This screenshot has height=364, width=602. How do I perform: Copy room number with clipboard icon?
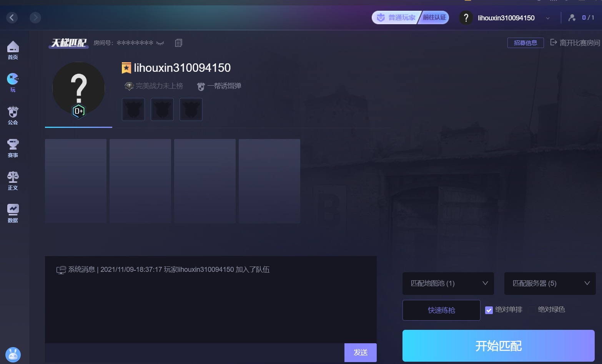click(x=178, y=43)
